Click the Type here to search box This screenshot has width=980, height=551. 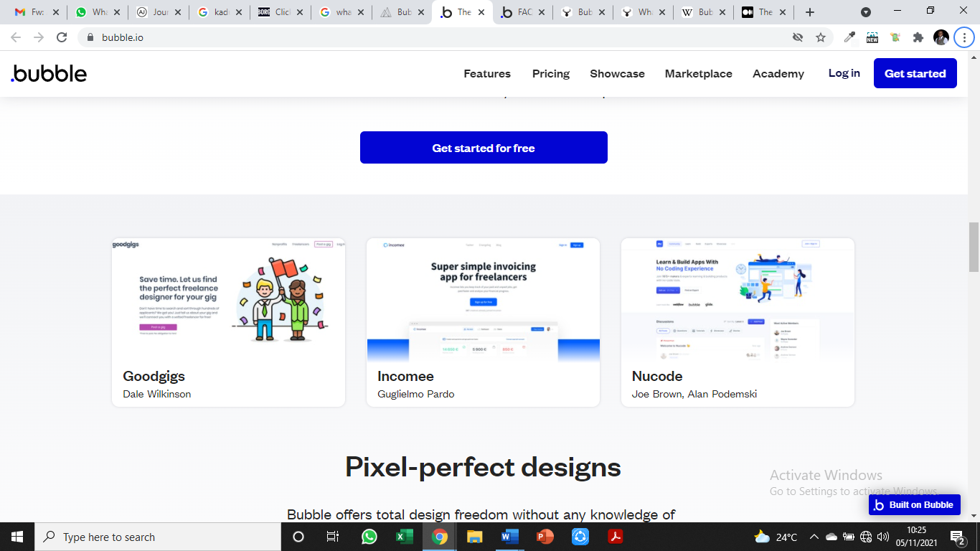158,537
